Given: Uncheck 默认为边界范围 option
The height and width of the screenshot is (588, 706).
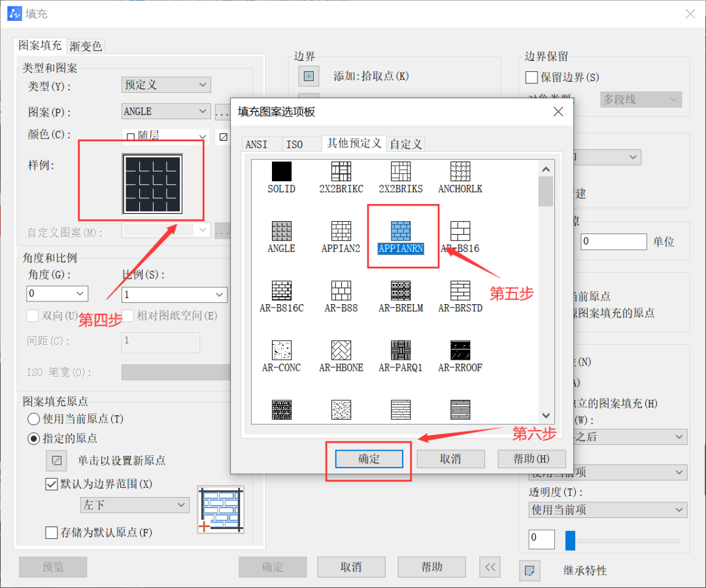Looking at the screenshot, I should pos(50,484).
